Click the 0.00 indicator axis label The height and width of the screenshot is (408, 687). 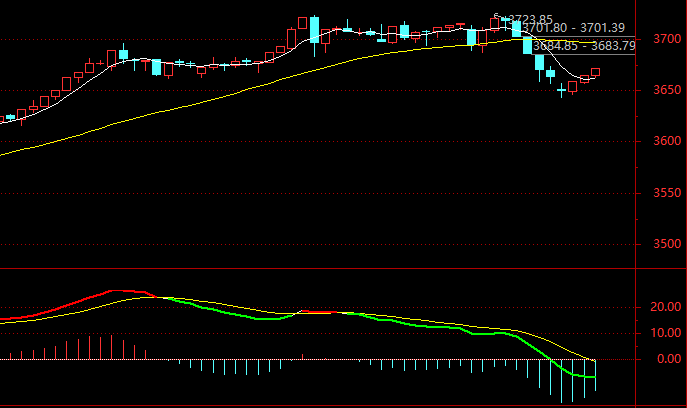pos(666,358)
